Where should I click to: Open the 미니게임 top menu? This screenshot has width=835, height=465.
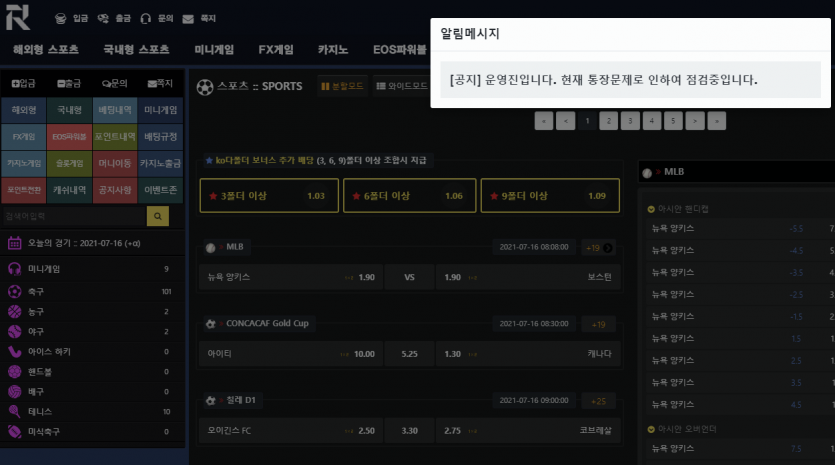[214, 50]
